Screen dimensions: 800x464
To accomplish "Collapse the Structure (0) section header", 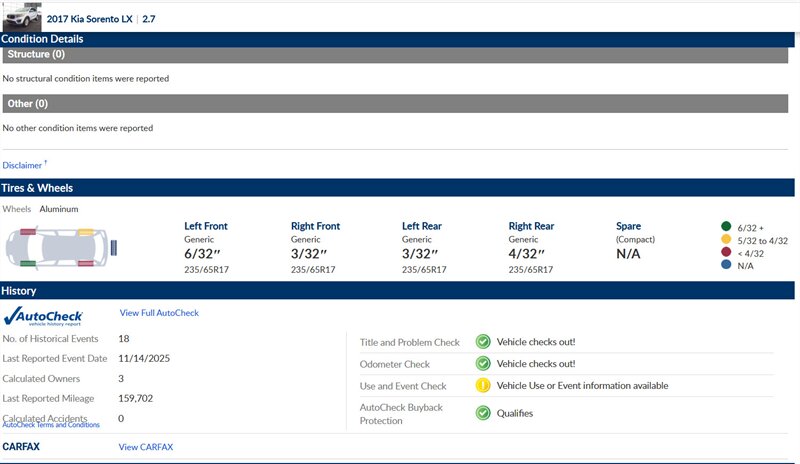I will [400, 55].
